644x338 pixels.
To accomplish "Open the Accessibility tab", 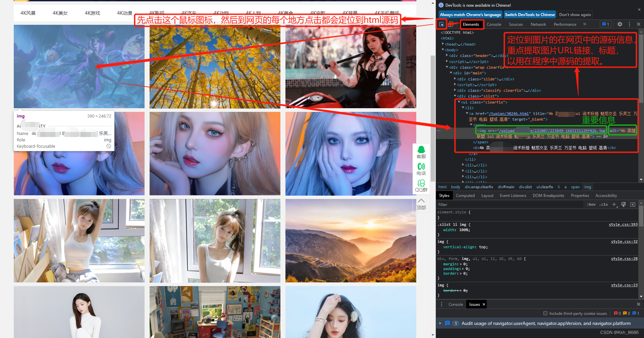I will coord(606,196).
